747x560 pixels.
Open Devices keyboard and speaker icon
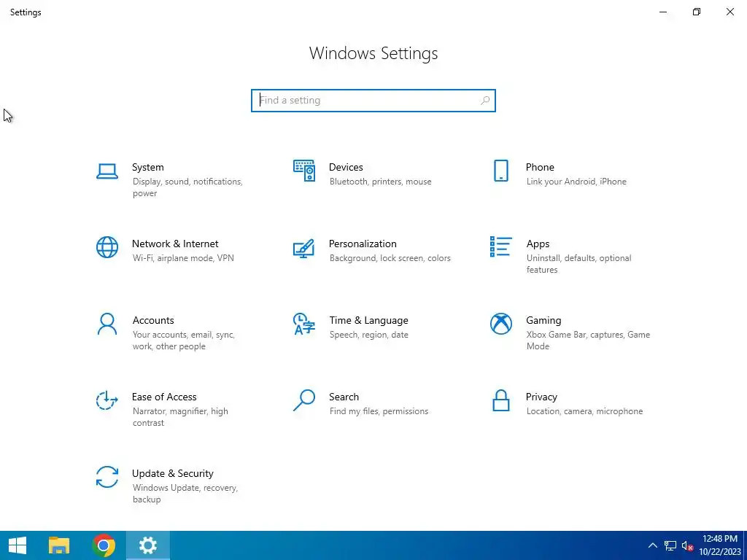pyautogui.click(x=304, y=171)
